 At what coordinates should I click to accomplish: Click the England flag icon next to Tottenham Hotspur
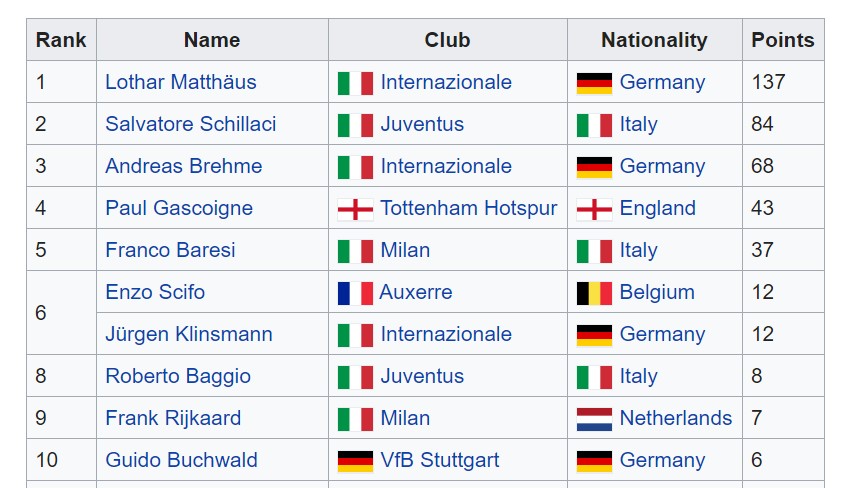pos(355,209)
